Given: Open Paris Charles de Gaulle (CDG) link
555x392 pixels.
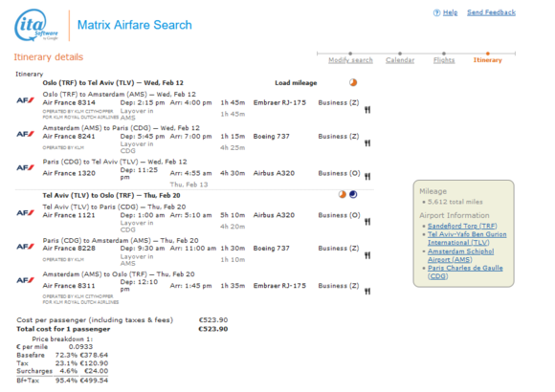Looking at the screenshot, I should [465, 272].
